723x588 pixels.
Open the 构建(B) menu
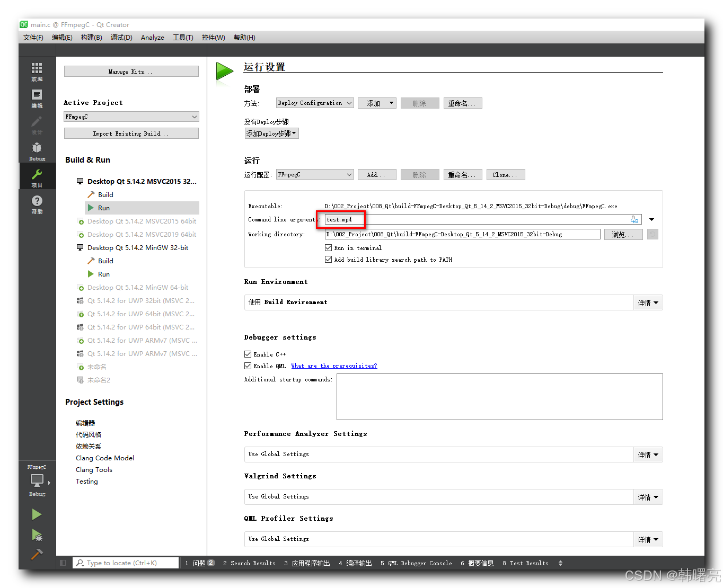pos(92,38)
